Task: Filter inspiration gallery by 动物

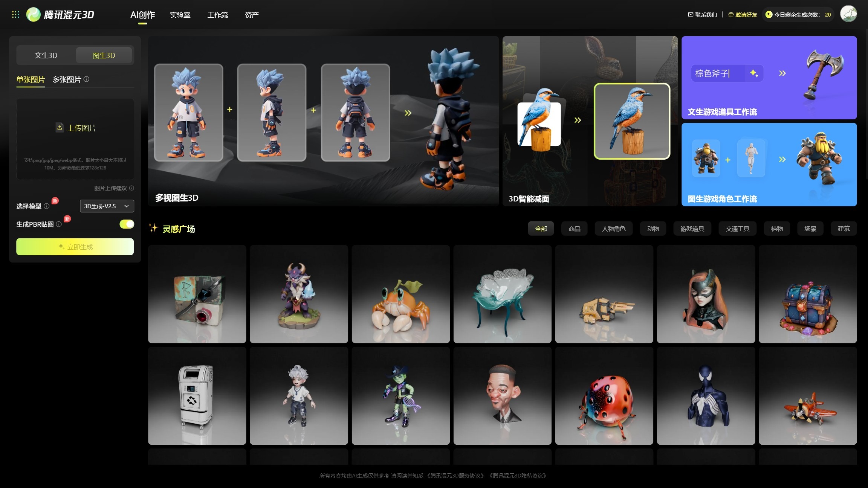Action: point(653,229)
